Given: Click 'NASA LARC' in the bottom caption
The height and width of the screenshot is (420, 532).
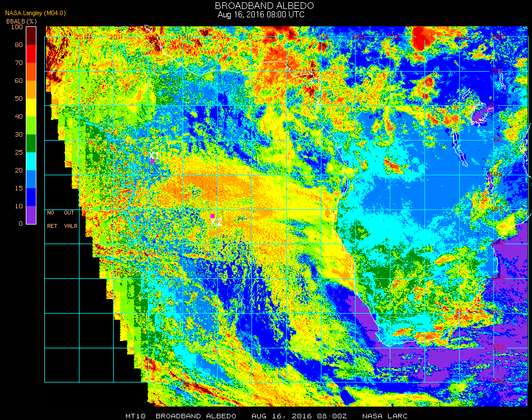Looking at the screenshot, I should [x=385, y=416].
